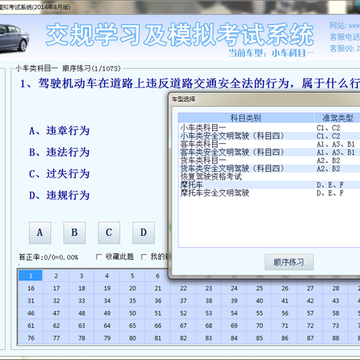Choose answer button B
Viewport: 360px width, 360px height.
pyautogui.click(x=74, y=233)
